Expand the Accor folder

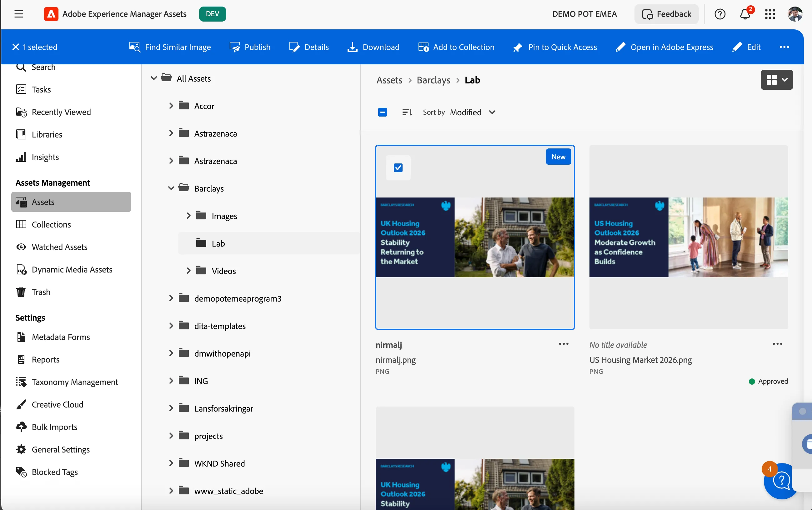click(171, 106)
